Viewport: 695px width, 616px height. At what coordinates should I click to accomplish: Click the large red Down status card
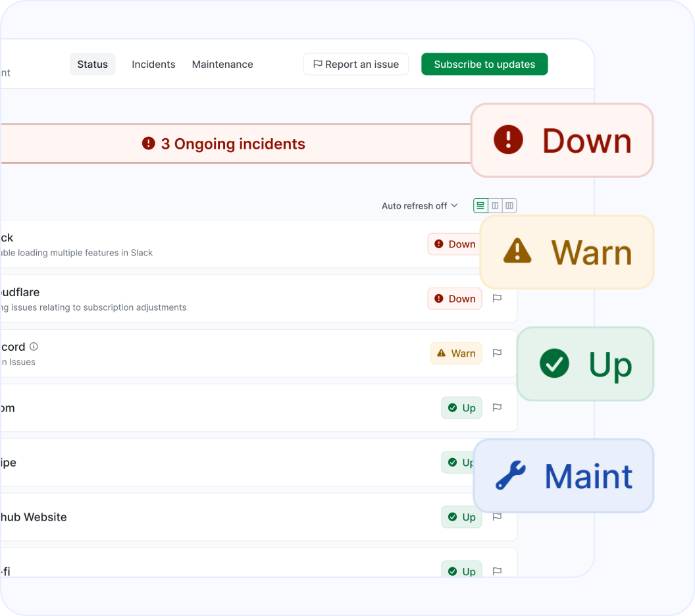click(561, 140)
